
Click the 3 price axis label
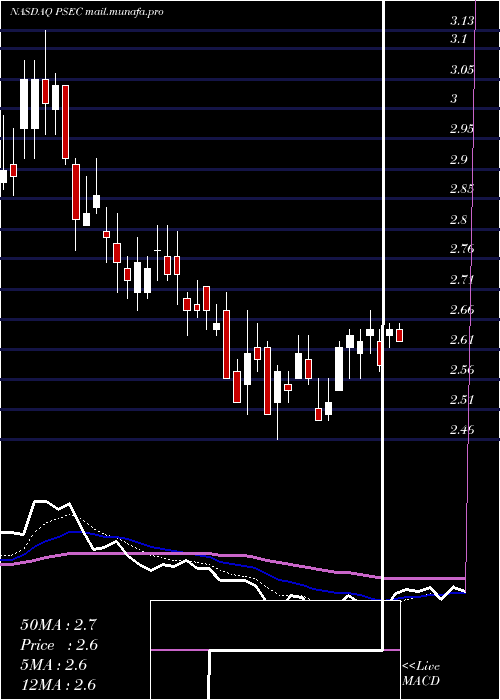click(454, 99)
